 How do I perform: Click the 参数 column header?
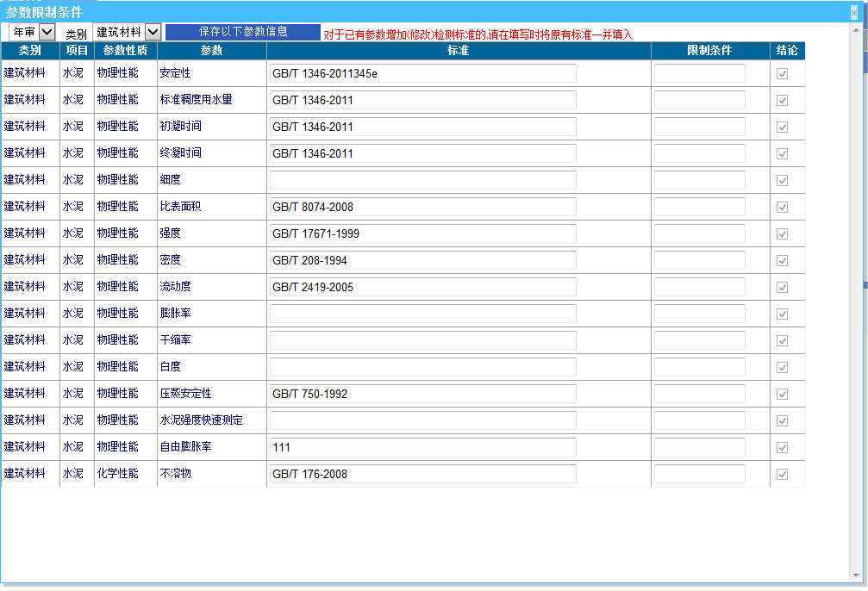[x=211, y=51]
